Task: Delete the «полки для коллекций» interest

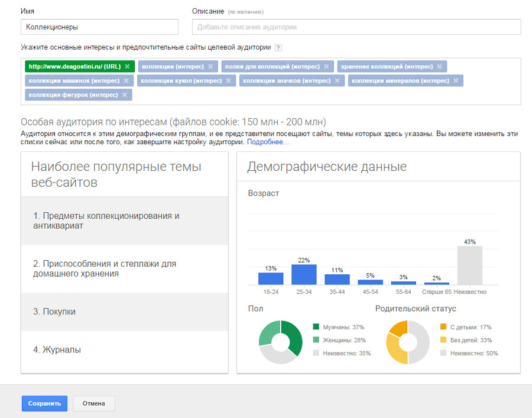Action: pyautogui.click(x=327, y=66)
